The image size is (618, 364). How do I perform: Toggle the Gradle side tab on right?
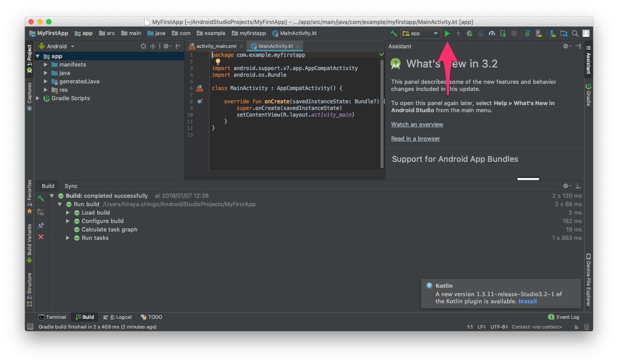pos(588,94)
